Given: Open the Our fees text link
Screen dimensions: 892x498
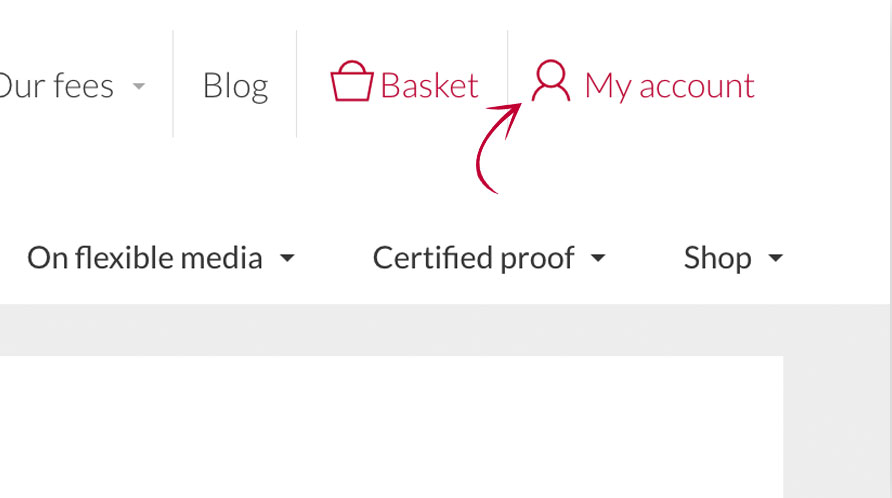Looking at the screenshot, I should pos(56,85).
